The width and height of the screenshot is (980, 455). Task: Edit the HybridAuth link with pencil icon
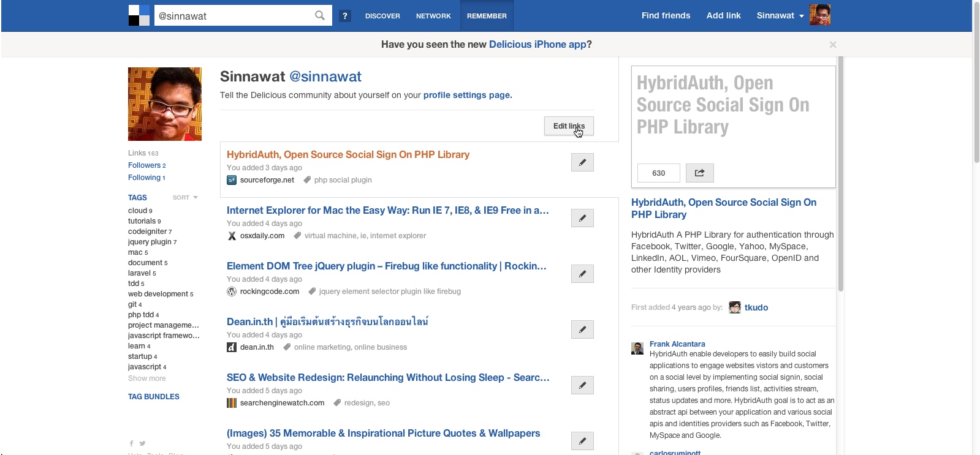(x=582, y=162)
